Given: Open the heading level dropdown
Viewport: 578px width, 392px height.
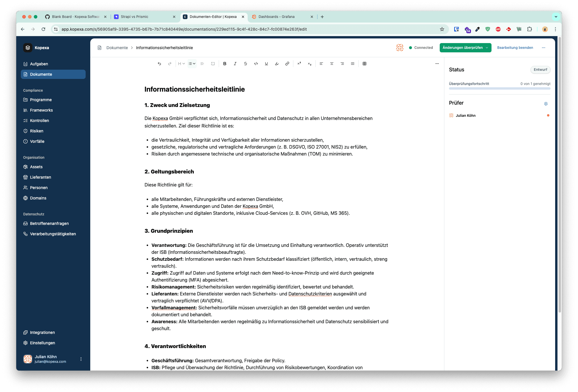Looking at the screenshot, I should tap(181, 64).
